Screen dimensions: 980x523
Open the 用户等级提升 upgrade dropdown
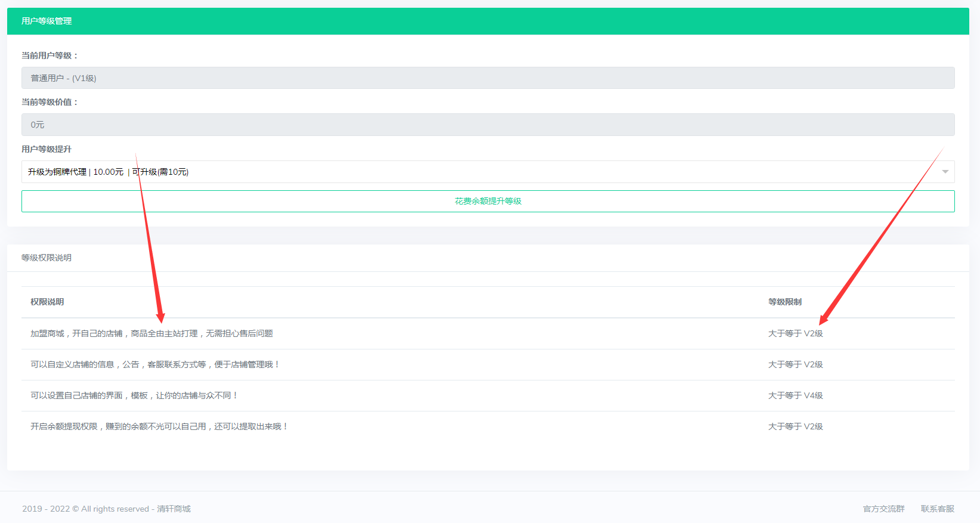[488, 172]
